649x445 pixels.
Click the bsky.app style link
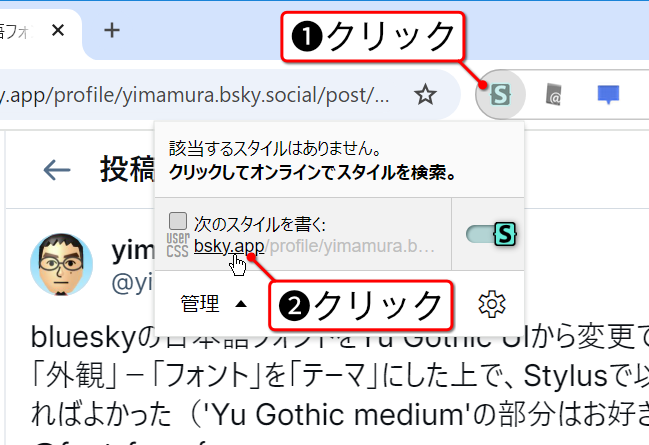pos(229,246)
